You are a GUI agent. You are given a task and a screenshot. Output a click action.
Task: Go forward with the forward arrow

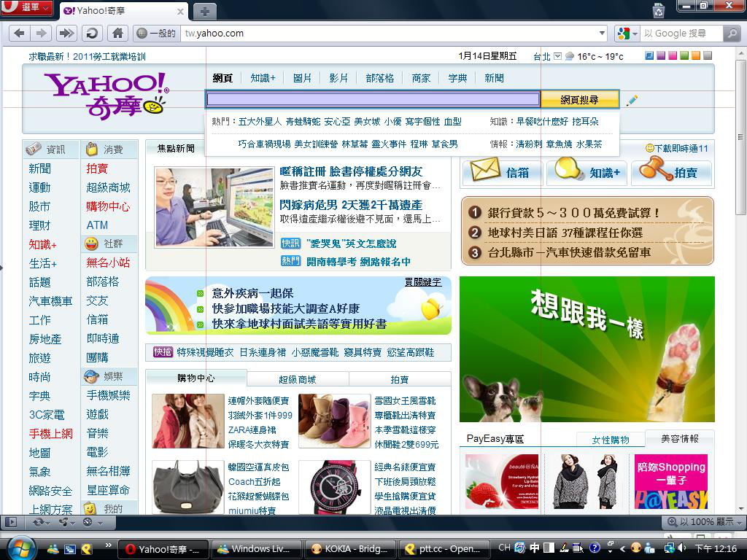coord(42,34)
